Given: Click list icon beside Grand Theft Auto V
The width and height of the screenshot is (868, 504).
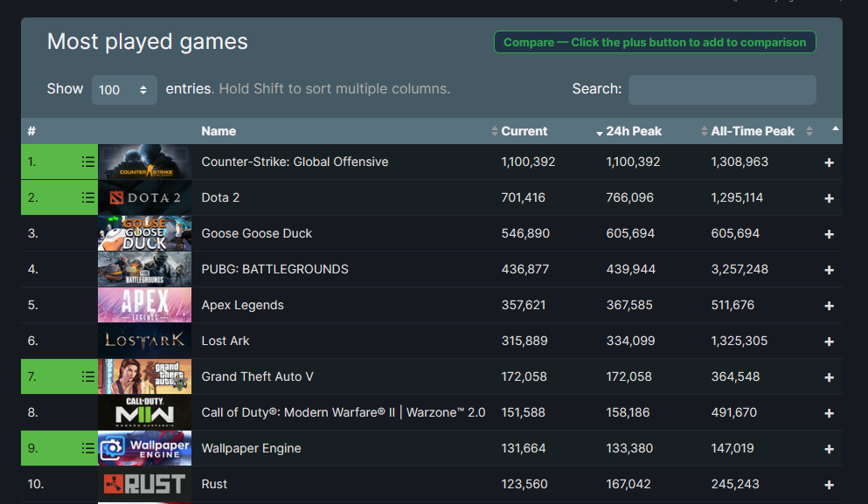Looking at the screenshot, I should tap(87, 376).
